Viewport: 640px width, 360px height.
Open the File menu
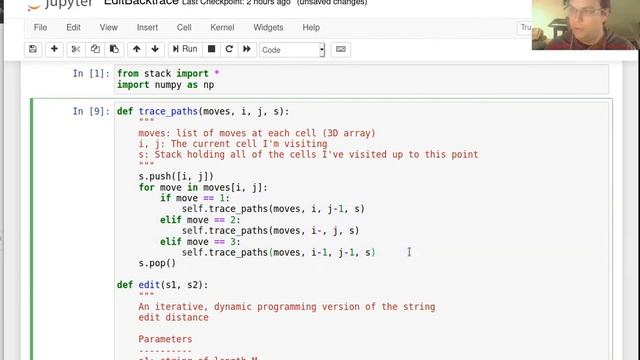(x=40, y=27)
